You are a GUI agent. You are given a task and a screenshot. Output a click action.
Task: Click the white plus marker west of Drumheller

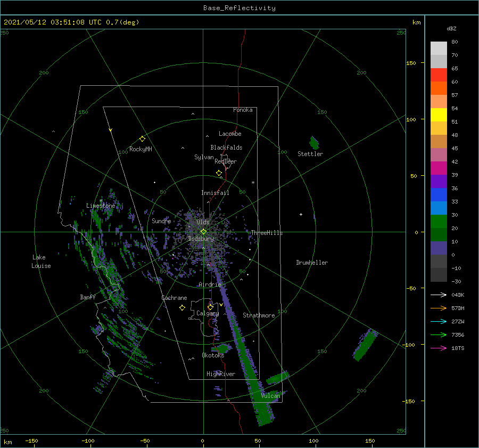pos(301,214)
